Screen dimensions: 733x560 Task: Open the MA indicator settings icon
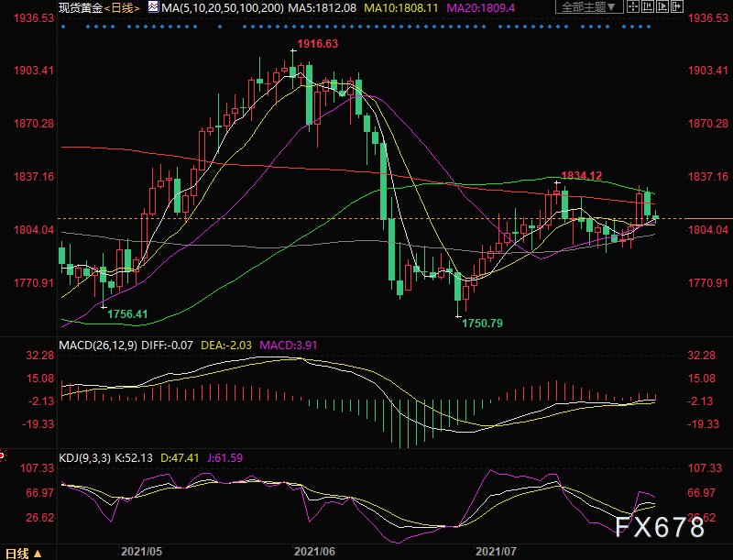(153, 7)
